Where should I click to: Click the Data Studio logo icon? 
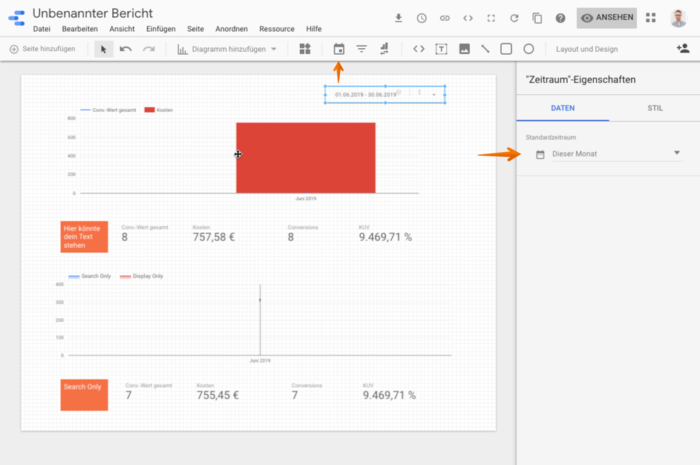(17, 18)
